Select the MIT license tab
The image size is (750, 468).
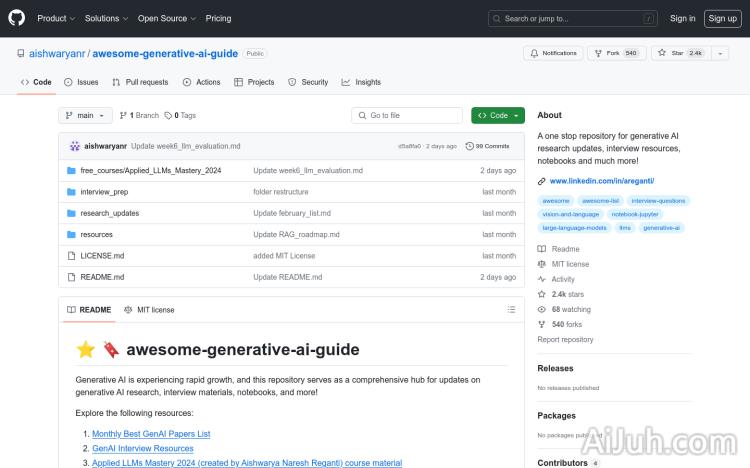(149, 310)
